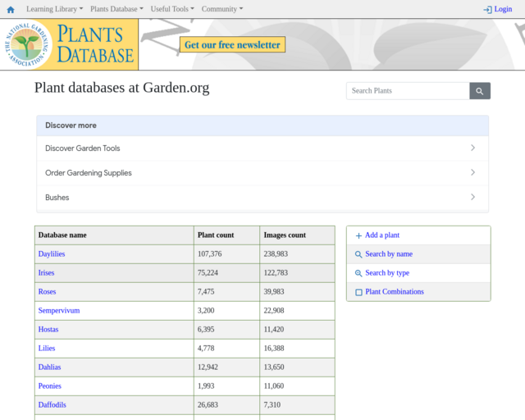The width and height of the screenshot is (525, 420).
Task: Open the Lilies database link
Action: point(47,348)
